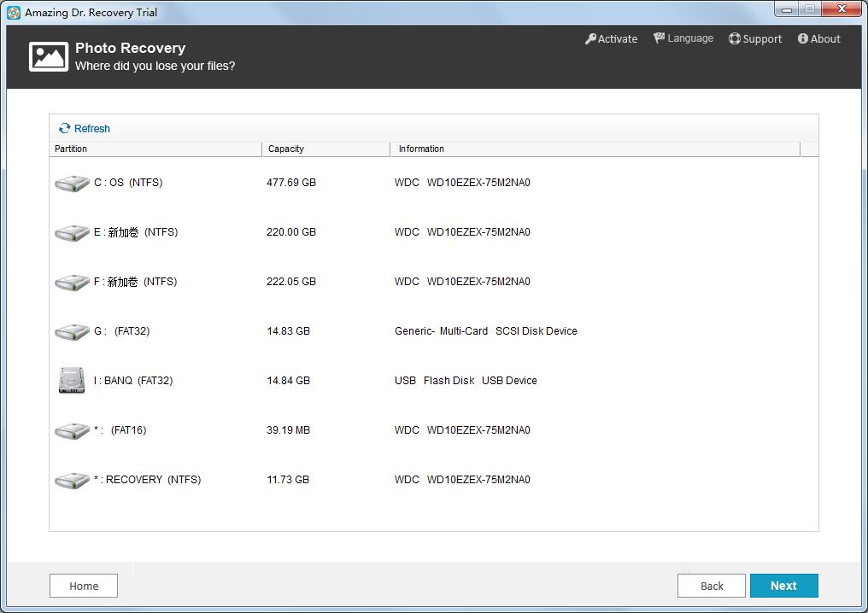Select the 'F : 新加卷 (NTFS)' partition label
The width and height of the screenshot is (868, 613).
coord(136,282)
